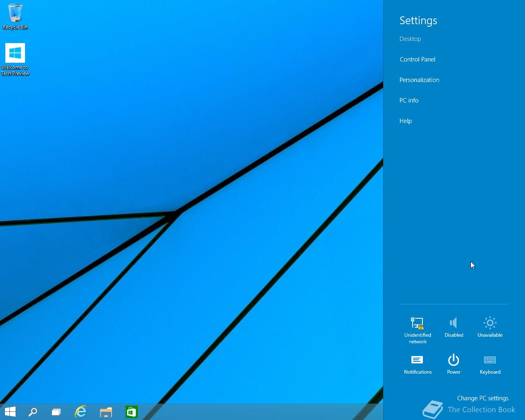
Task: Open File Explorer from taskbar
Action: point(106,412)
